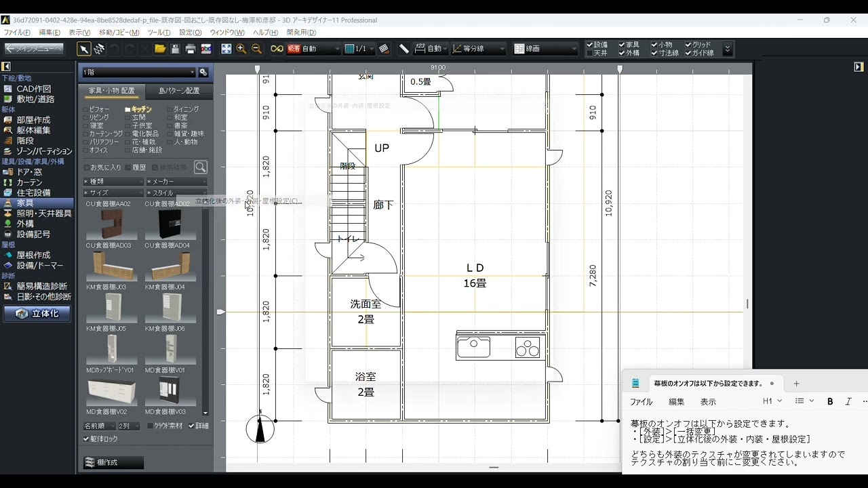Toggle the 設備 display checkbox

(589, 45)
